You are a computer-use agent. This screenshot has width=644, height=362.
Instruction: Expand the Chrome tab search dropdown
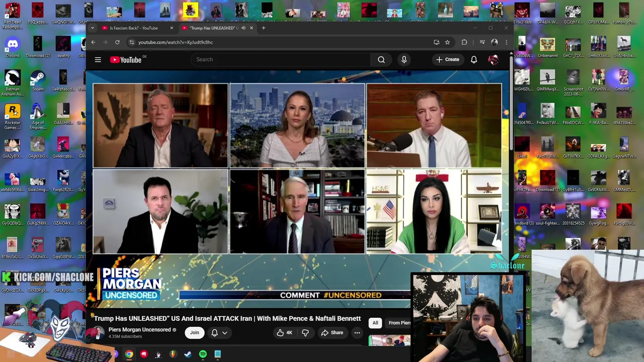pos(93,28)
